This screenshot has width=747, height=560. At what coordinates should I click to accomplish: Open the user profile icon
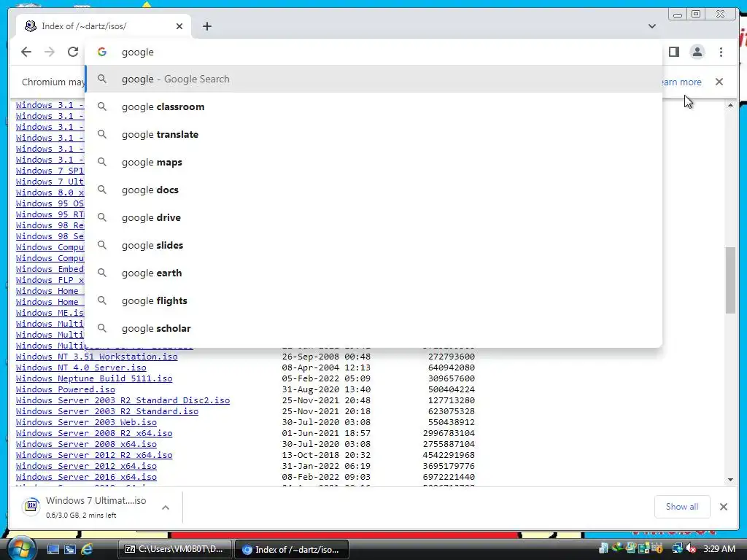(697, 52)
